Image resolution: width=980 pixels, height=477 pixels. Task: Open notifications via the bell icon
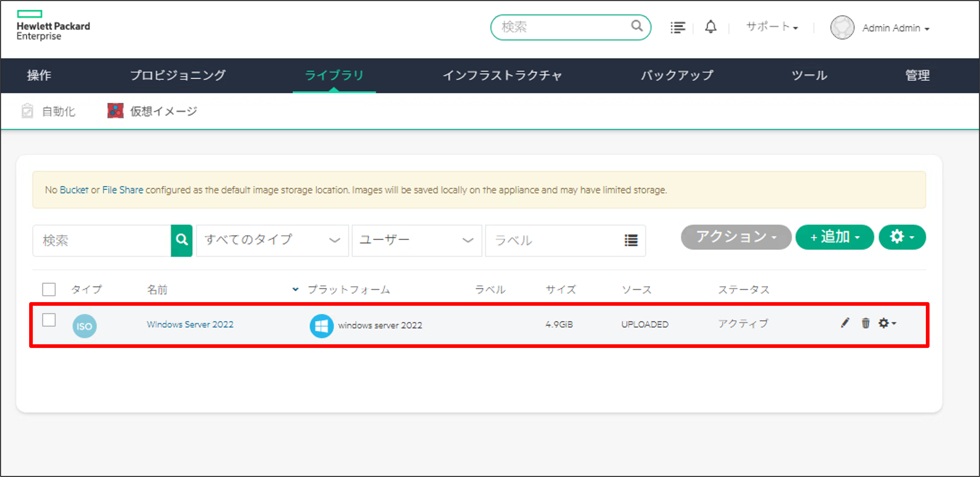[x=711, y=27]
